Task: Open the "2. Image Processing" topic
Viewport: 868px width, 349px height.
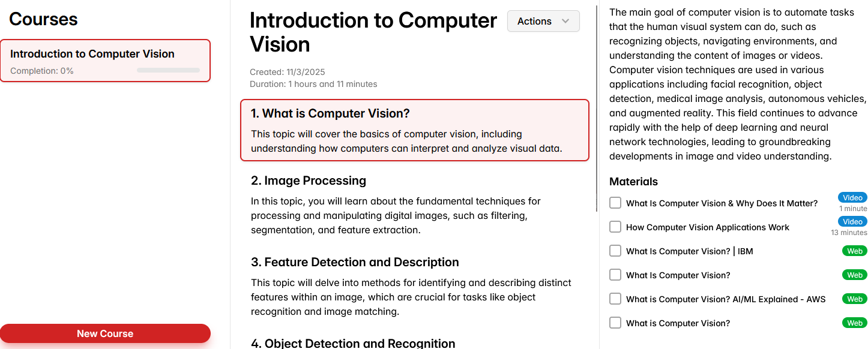Action: click(308, 180)
